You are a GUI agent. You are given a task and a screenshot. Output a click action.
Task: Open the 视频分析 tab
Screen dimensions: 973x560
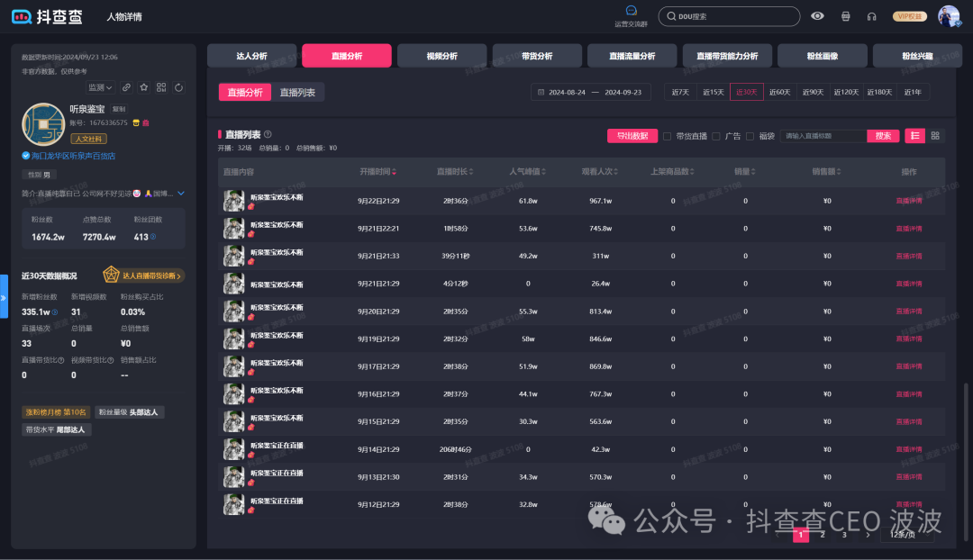[x=441, y=56]
